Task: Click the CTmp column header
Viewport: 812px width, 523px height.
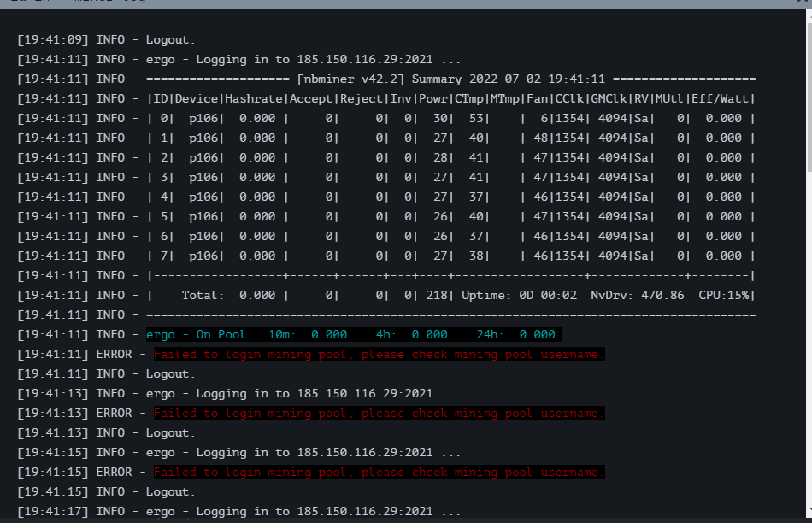Action: point(468,99)
